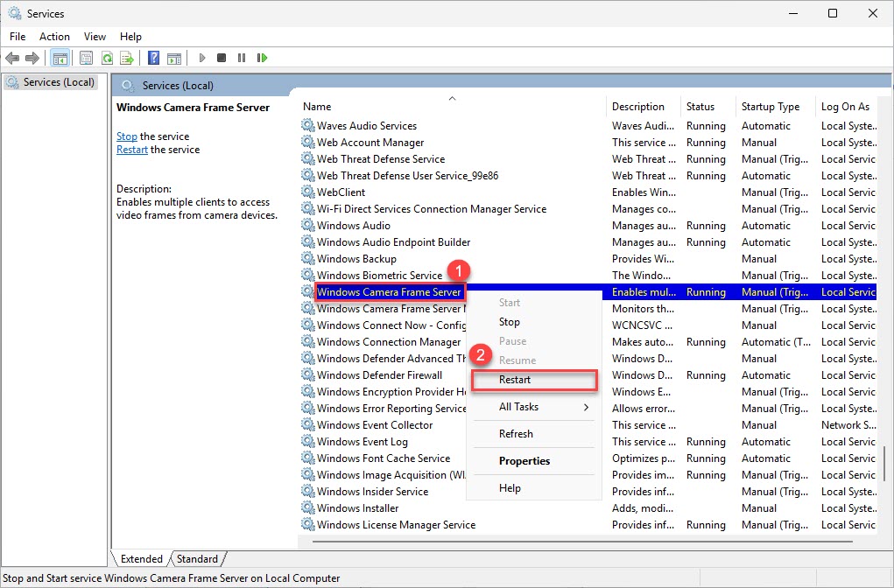Click the Back navigation arrow icon

(12, 58)
